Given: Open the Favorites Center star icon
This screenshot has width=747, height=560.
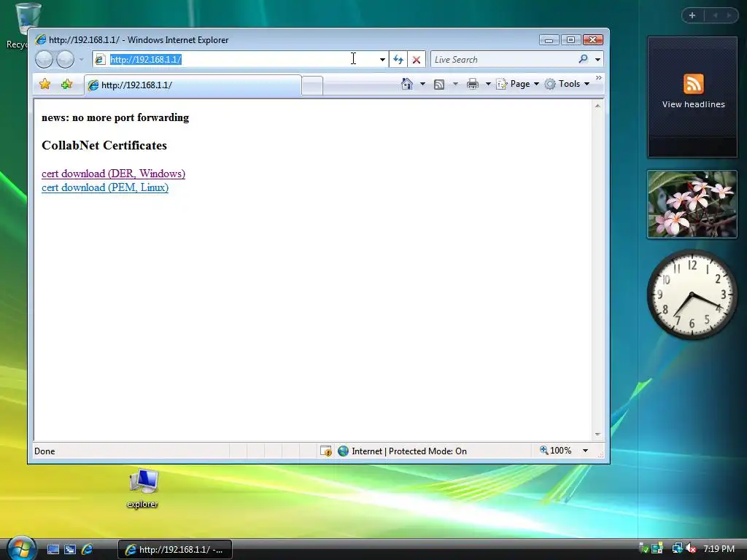Looking at the screenshot, I should coord(44,85).
